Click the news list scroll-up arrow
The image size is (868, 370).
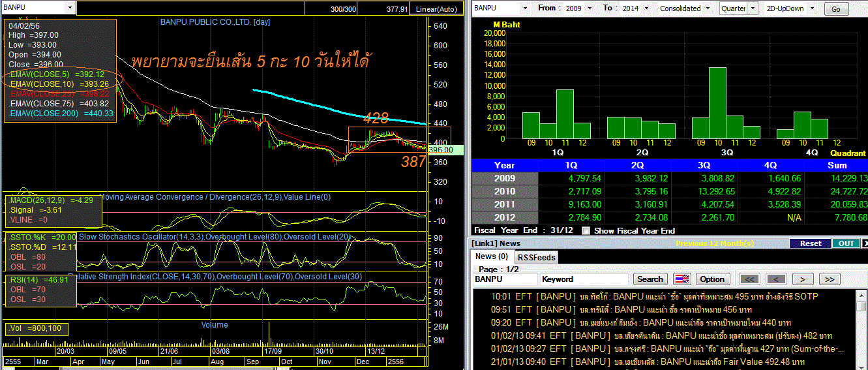(863, 294)
